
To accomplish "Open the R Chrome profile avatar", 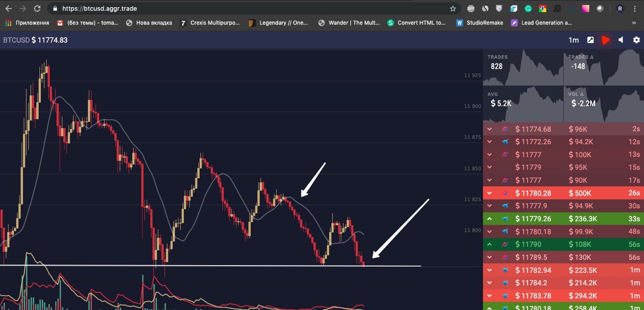I will coord(620,9).
